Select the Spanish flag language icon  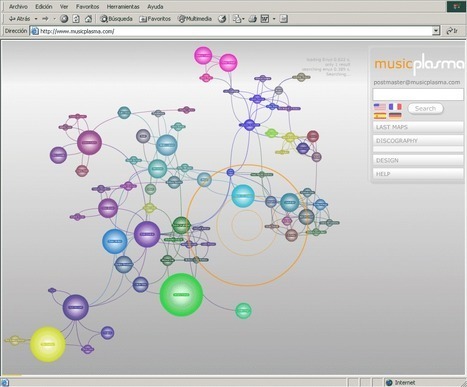(x=380, y=116)
